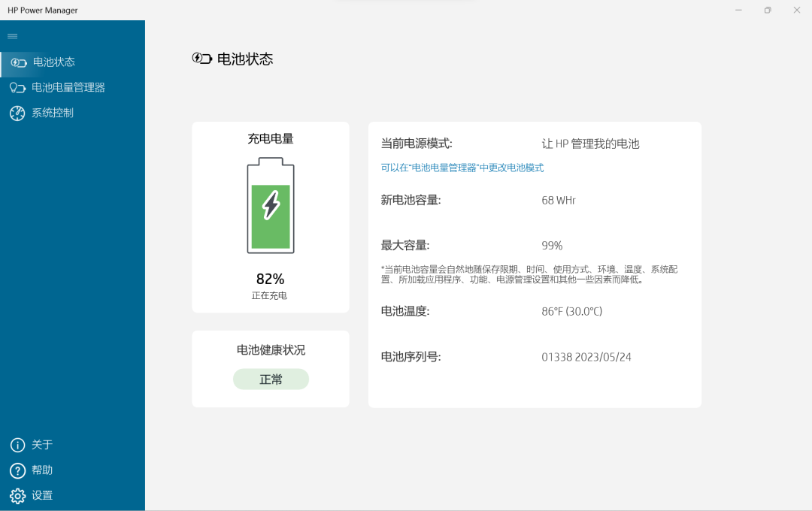Click the battery capacity footnote text
The height and width of the screenshot is (511, 812).
529,274
